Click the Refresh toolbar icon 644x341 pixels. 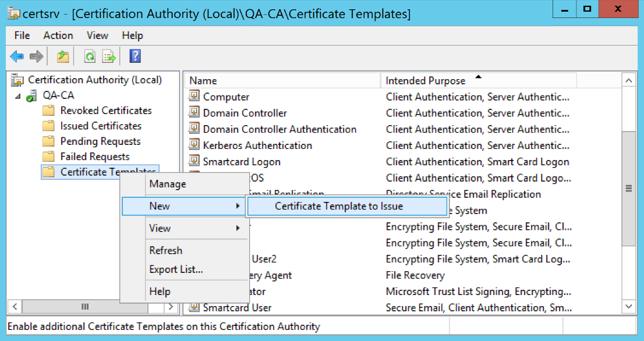[90, 56]
